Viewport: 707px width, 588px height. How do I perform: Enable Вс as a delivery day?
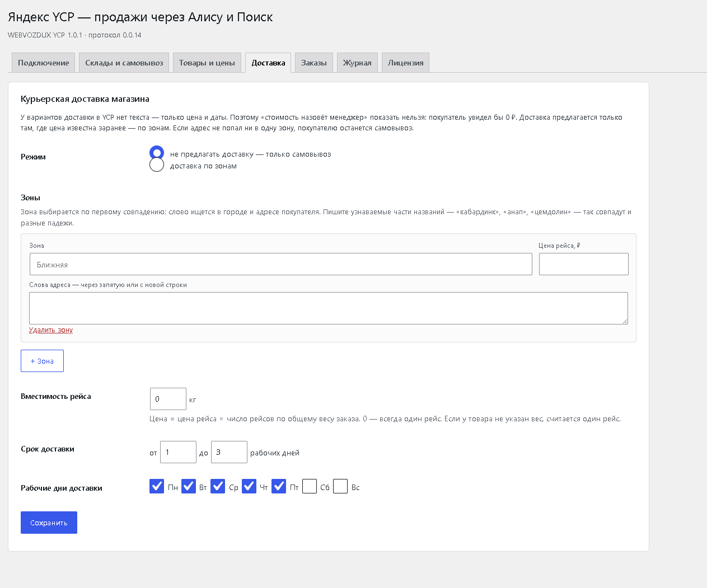pos(340,486)
